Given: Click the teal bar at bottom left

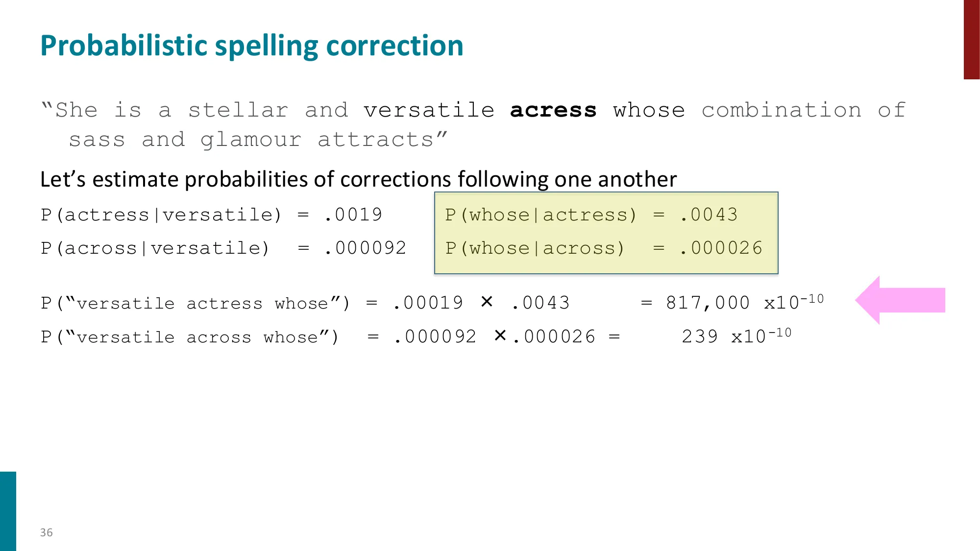Looking at the screenshot, I should pos(8,511).
